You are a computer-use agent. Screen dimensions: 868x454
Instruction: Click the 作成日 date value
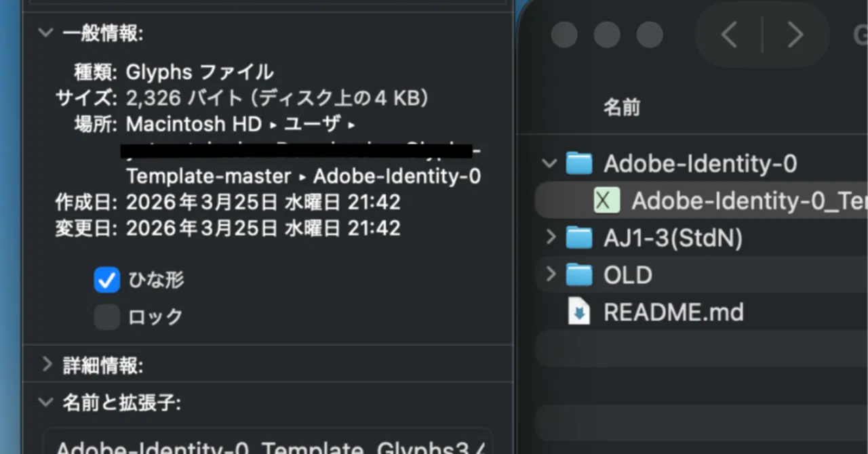(263, 202)
